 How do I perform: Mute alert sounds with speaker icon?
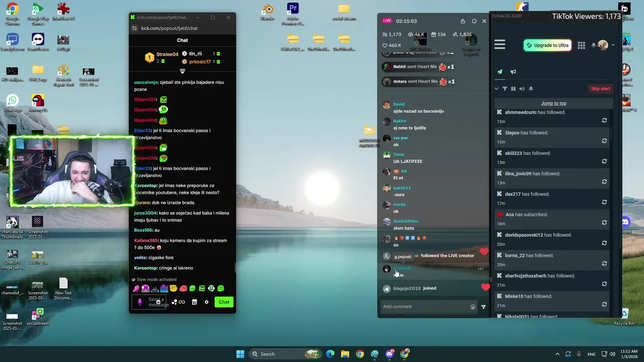click(522, 88)
